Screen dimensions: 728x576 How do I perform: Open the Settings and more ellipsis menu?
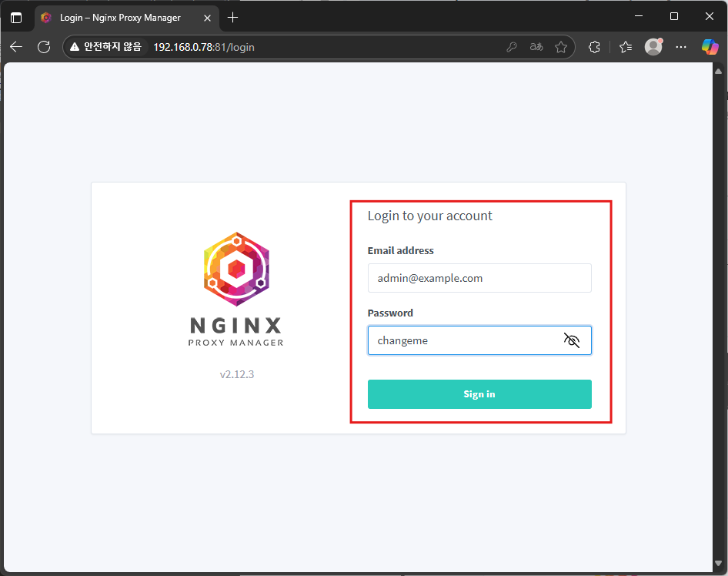tap(681, 47)
